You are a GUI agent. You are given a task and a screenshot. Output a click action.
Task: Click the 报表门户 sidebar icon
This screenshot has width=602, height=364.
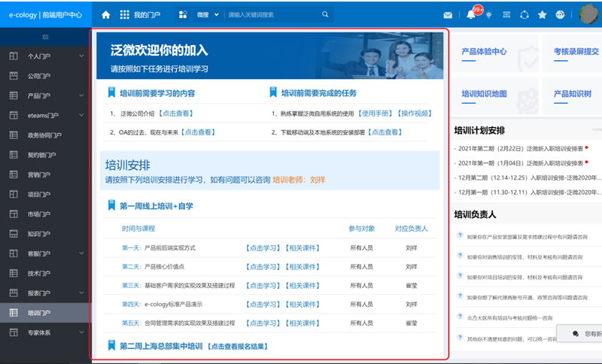14,293
